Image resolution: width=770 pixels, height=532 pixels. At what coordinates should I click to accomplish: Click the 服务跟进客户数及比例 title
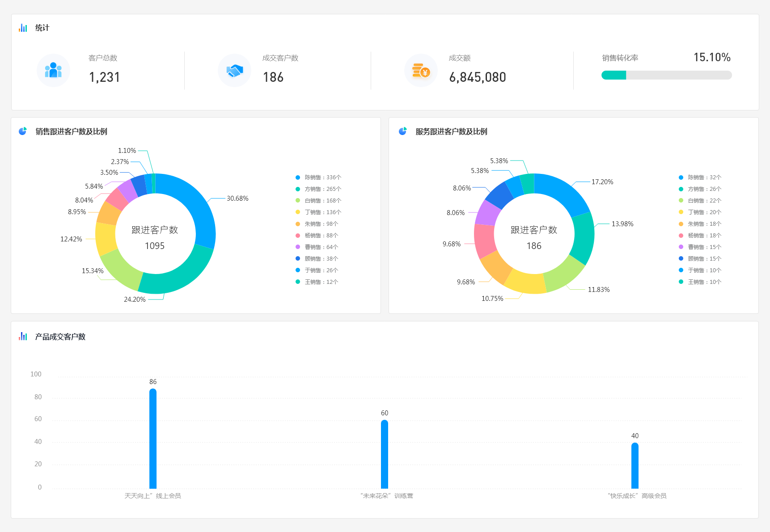[452, 131]
